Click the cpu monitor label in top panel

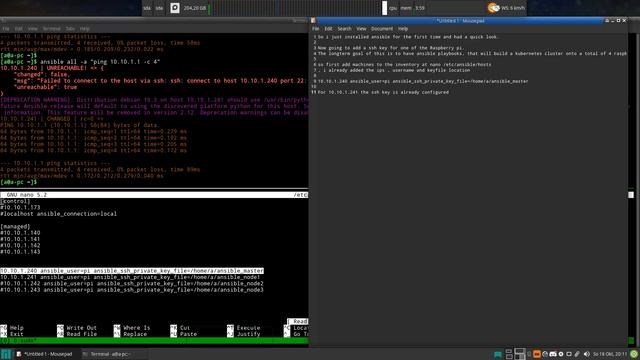pos(393,8)
